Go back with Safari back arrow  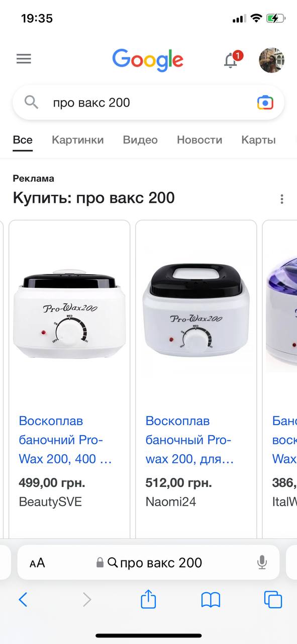click(23, 599)
